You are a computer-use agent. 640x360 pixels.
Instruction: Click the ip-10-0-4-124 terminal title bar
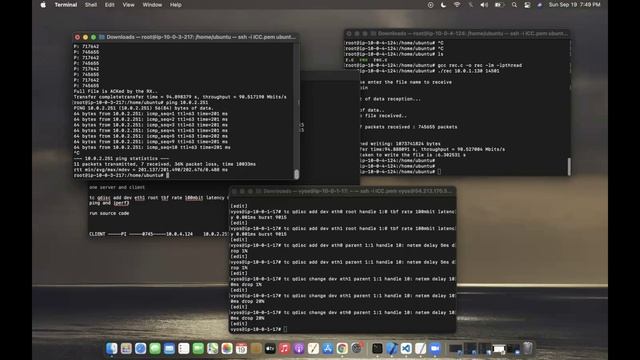(x=457, y=33)
